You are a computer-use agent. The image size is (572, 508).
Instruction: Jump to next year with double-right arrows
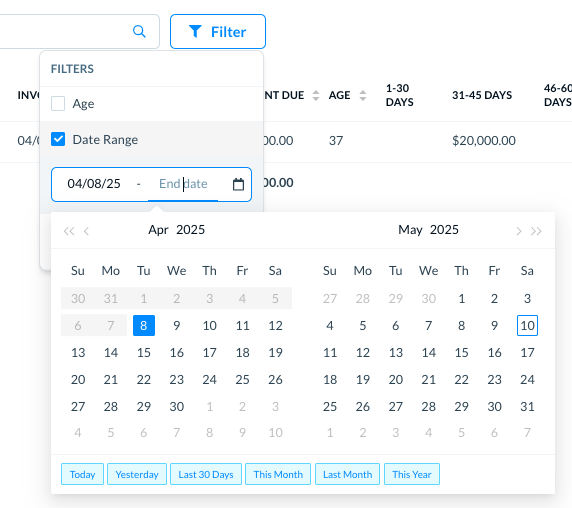(536, 231)
